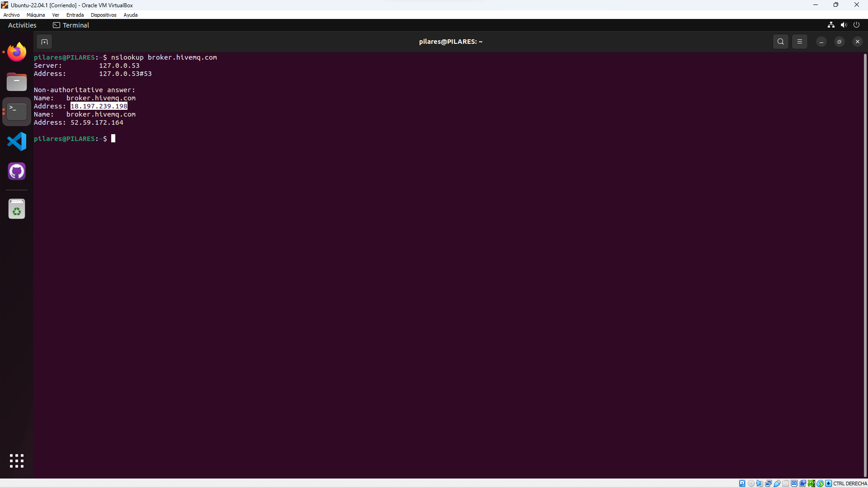This screenshot has height=488, width=868.
Task: Open the Máquina menu in VirtualBox
Action: (x=35, y=14)
